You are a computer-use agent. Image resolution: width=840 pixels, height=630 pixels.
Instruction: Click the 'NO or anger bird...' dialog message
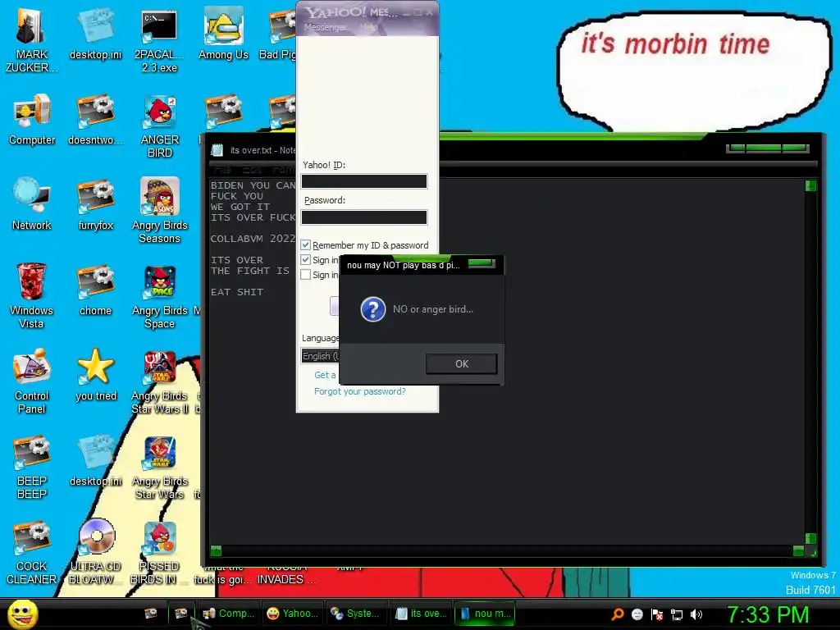pos(433,309)
